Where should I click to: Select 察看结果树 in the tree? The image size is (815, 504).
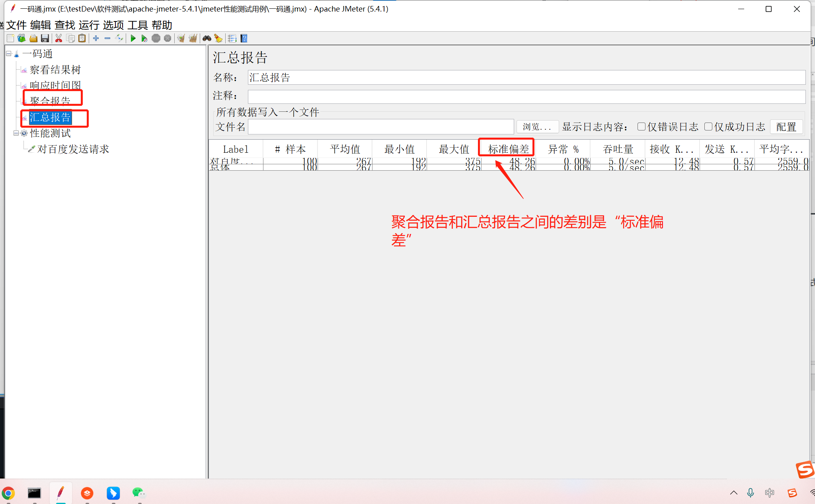(x=55, y=70)
